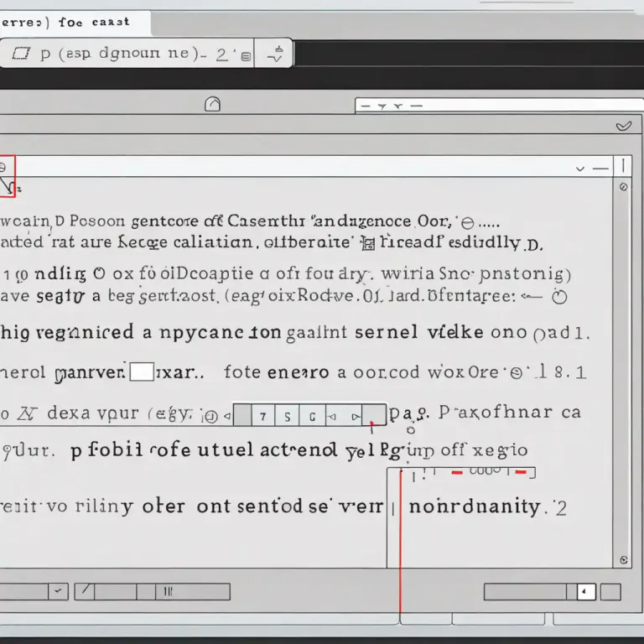Click the text "hig vegninced"

[x=67, y=332]
